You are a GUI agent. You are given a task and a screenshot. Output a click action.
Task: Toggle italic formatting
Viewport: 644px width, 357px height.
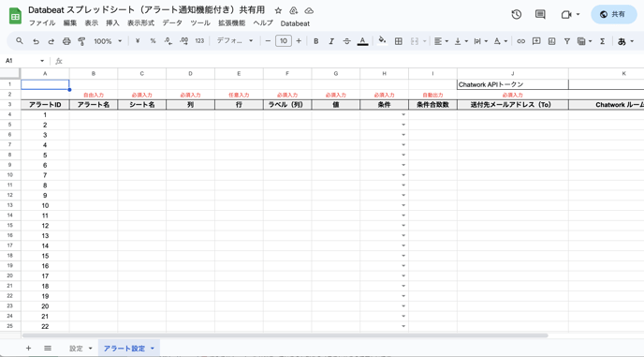[331, 41]
